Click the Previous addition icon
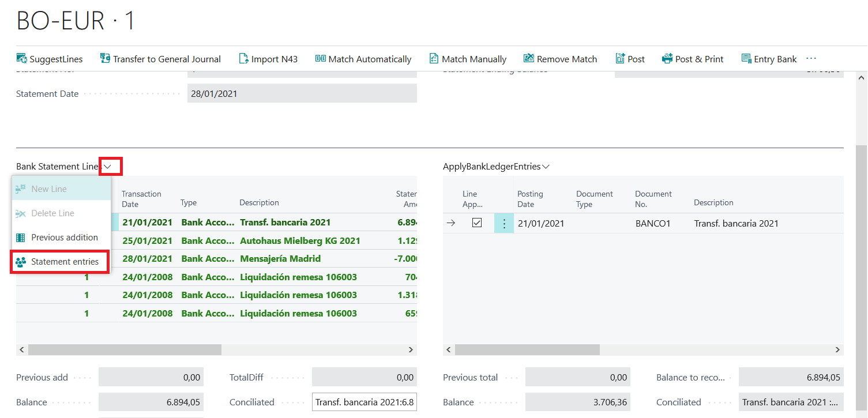The width and height of the screenshot is (868, 418). pos(21,238)
